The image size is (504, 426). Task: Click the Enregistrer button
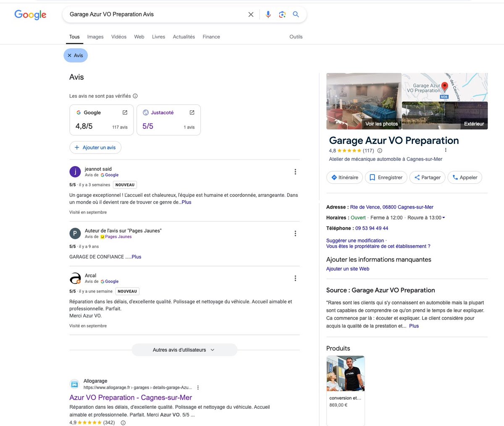[x=386, y=178]
